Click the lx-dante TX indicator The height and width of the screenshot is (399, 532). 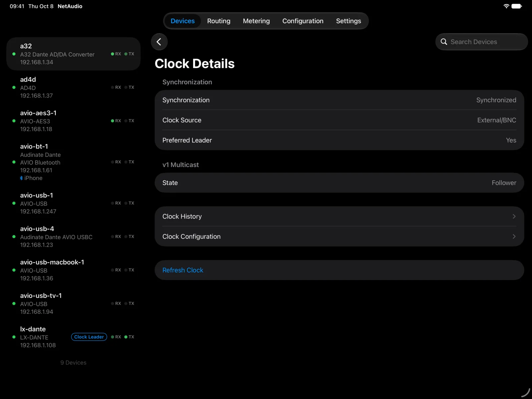click(129, 337)
